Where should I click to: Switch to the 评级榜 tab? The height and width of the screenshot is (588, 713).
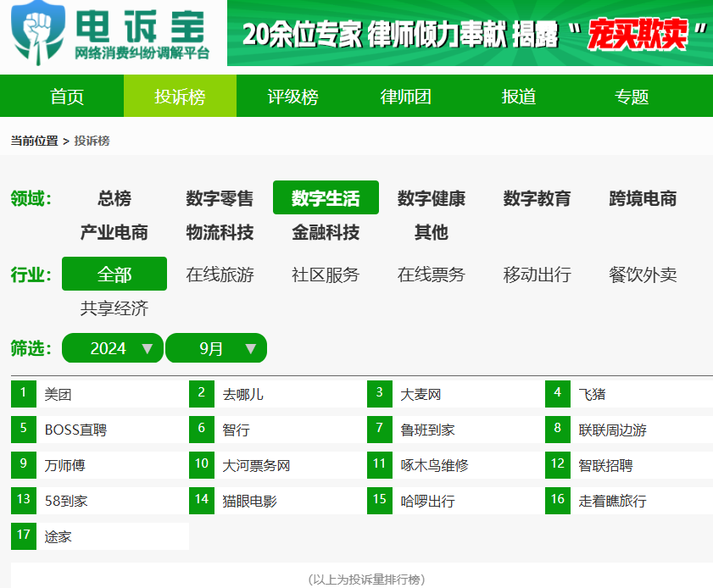click(x=292, y=97)
